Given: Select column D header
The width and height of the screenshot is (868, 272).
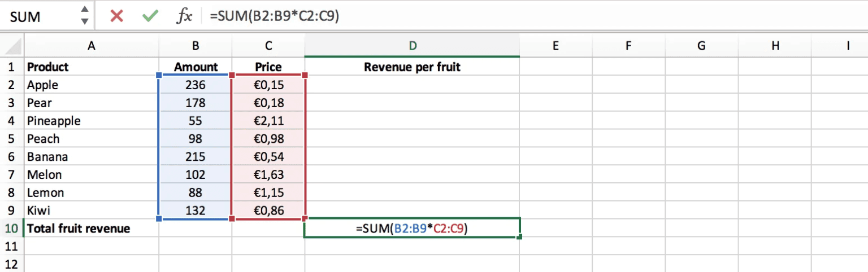Looking at the screenshot, I should click(x=412, y=46).
